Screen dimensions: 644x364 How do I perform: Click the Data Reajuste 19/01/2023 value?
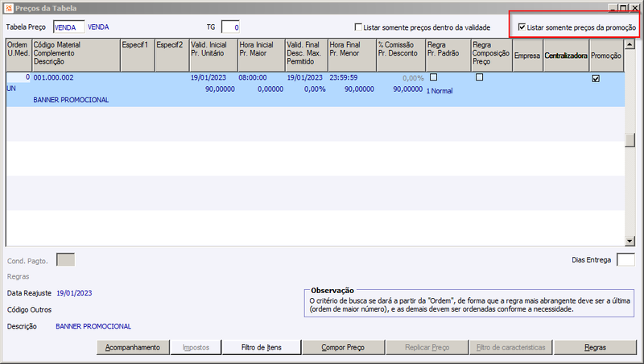(x=74, y=293)
